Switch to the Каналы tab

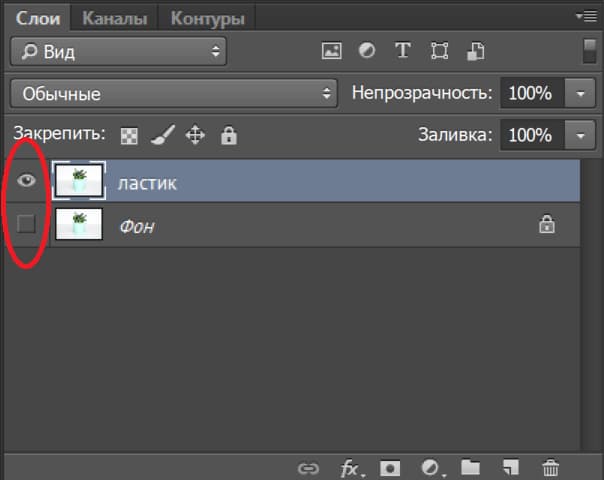point(114,18)
